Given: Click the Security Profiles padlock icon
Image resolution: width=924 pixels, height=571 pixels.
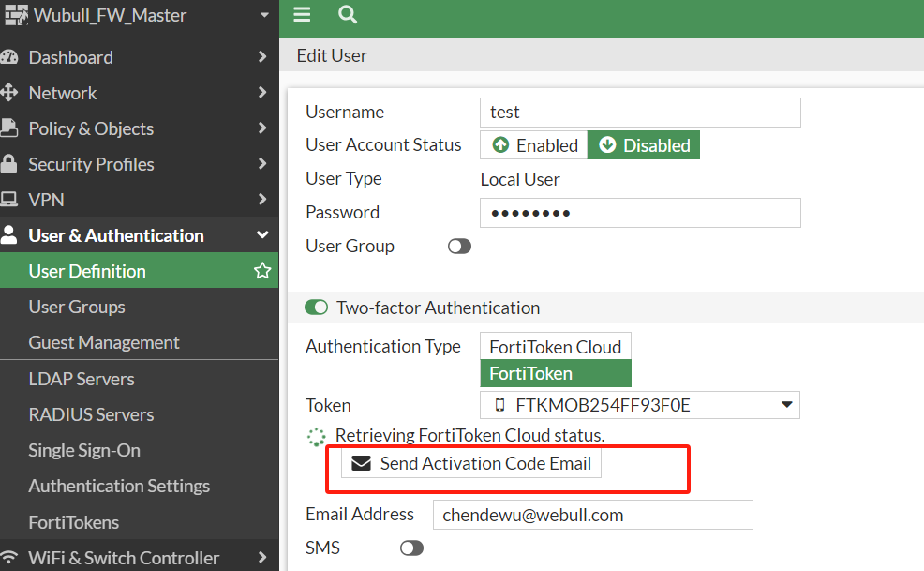Looking at the screenshot, I should coord(8,164).
